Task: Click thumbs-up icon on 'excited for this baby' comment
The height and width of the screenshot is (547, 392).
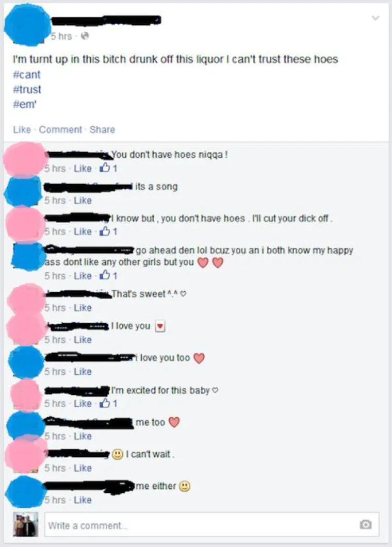Action: tap(104, 403)
